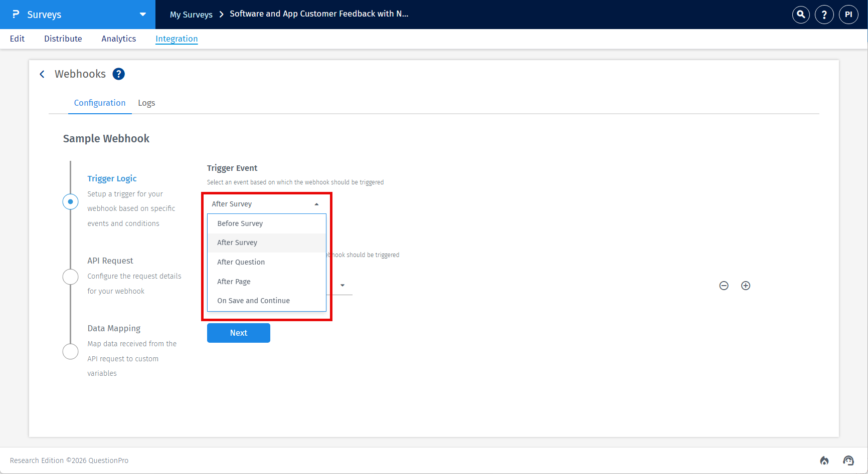Switch to the Analytics tab
Screen dimensions: 868x474
(x=119, y=39)
